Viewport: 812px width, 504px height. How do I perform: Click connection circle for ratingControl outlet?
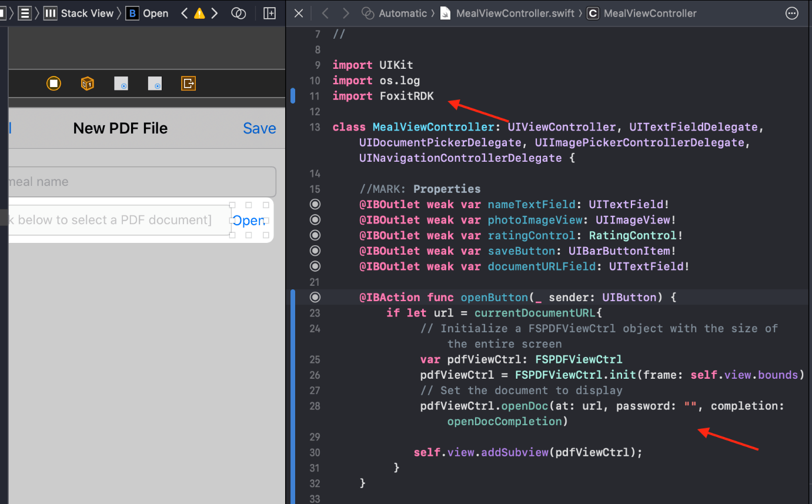(x=315, y=235)
